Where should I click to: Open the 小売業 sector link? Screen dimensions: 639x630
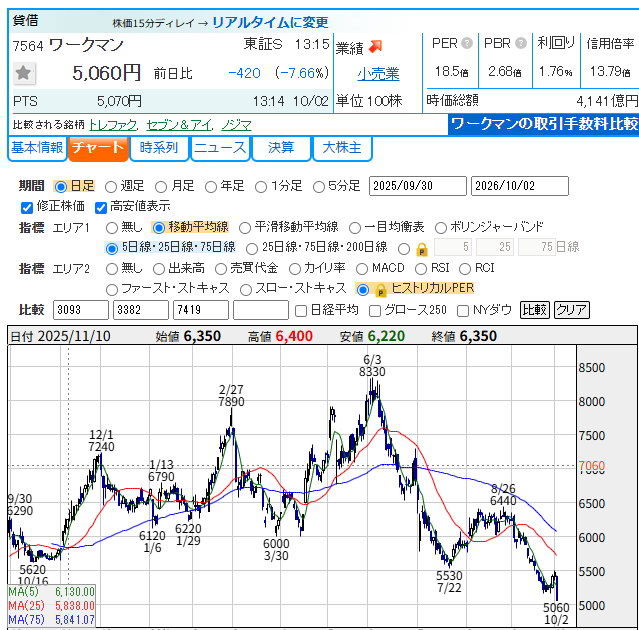click(378, 74)
